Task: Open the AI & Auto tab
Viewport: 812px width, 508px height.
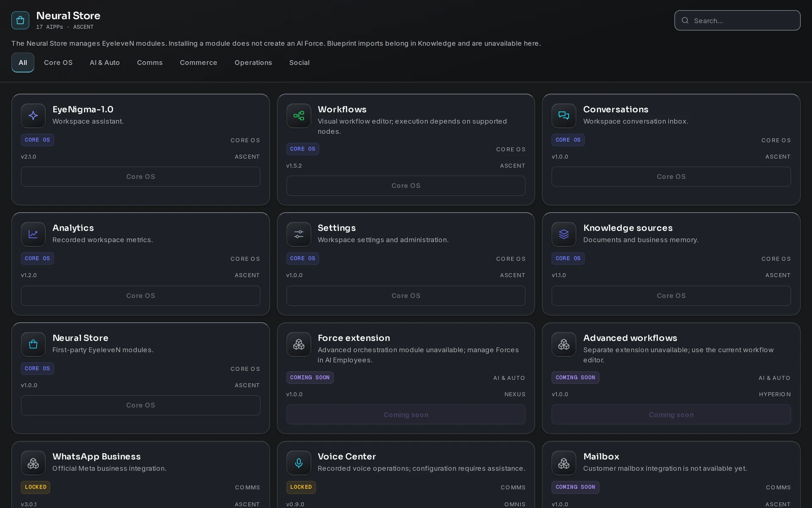Action: (105, 63)
